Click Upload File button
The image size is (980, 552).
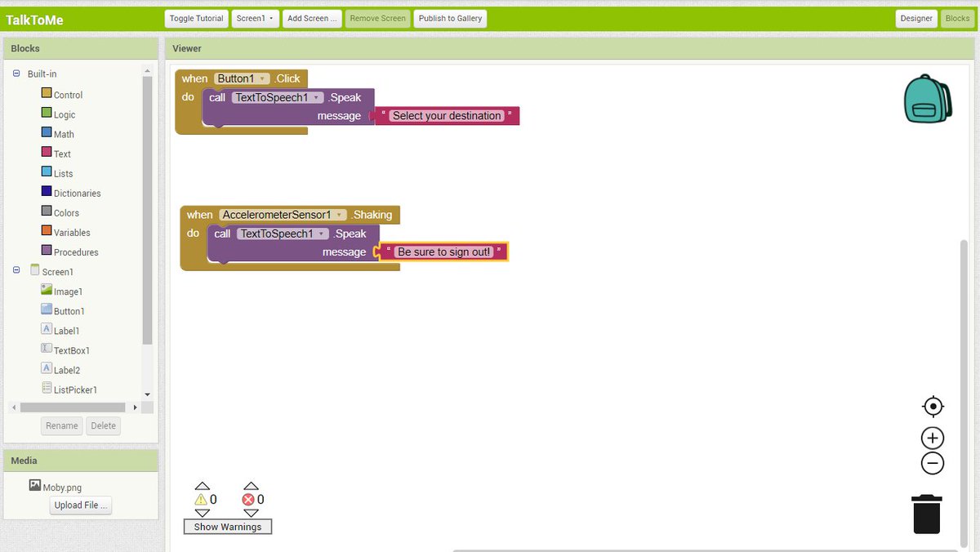(x=81, y=505)
